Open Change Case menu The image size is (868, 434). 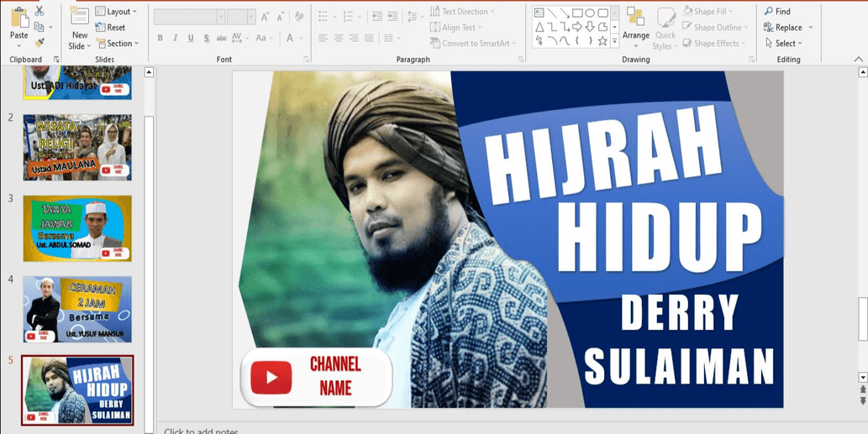264,38
